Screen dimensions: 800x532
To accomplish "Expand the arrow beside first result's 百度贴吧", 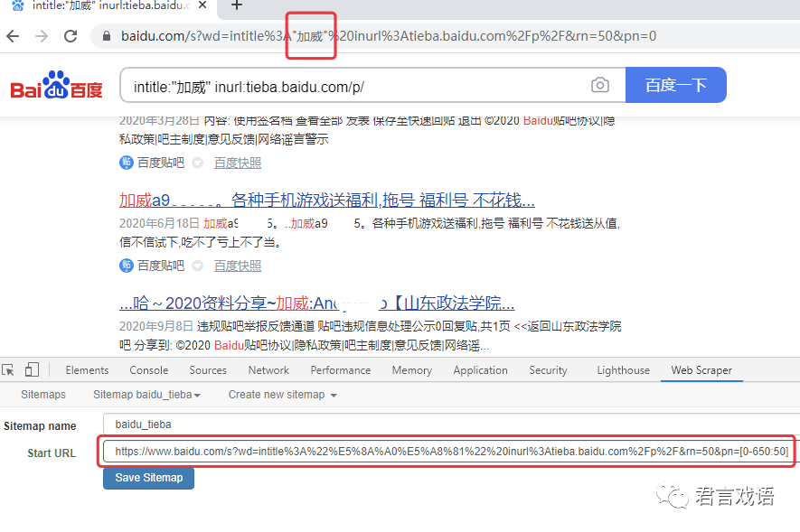I will pos(197,163).
